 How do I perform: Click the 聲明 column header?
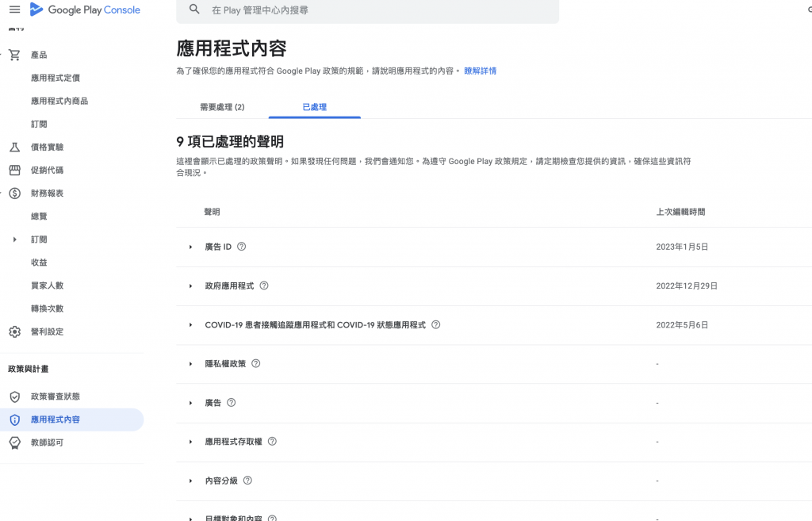point(212,212)
